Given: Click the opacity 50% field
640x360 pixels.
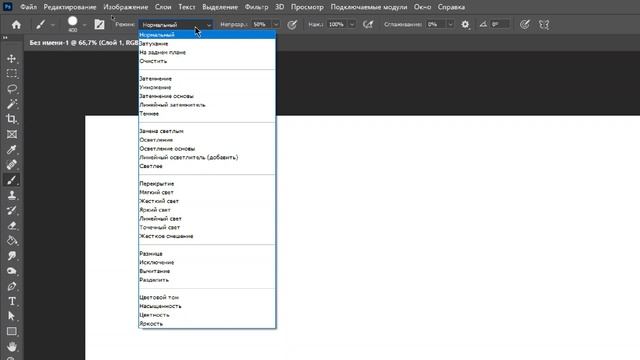Looking at the screenshot, I should pos(261,24).
